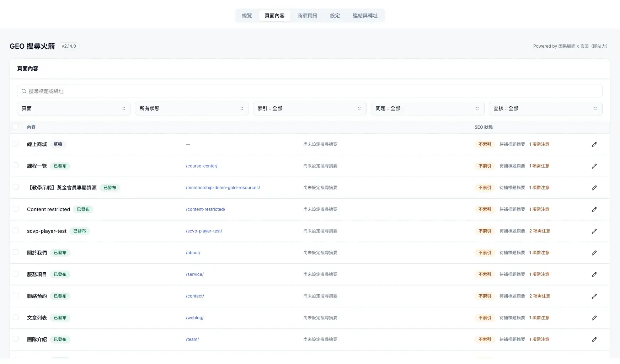Expand the 問題：全部 filter dropdown

428,108
